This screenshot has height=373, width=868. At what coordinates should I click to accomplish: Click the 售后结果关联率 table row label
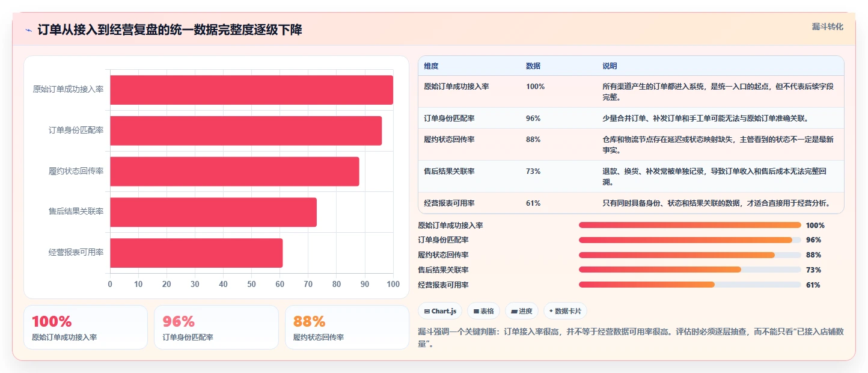[449, 171]
